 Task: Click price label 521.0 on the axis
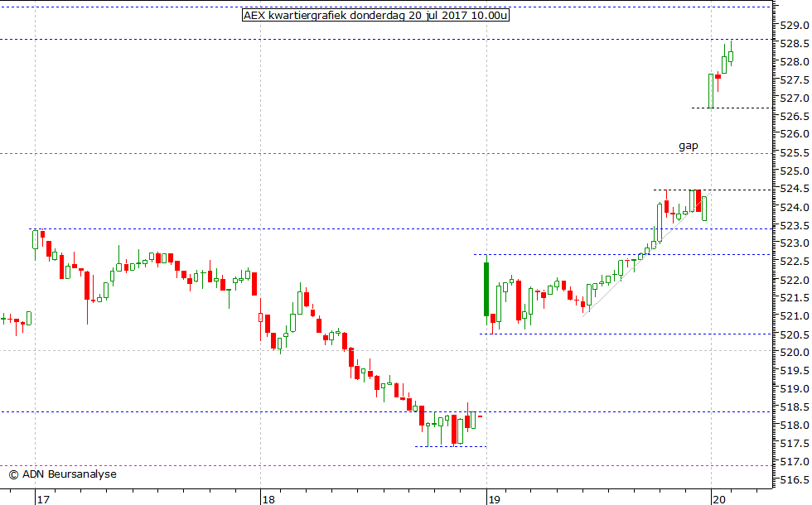click(x=795, y=316)
